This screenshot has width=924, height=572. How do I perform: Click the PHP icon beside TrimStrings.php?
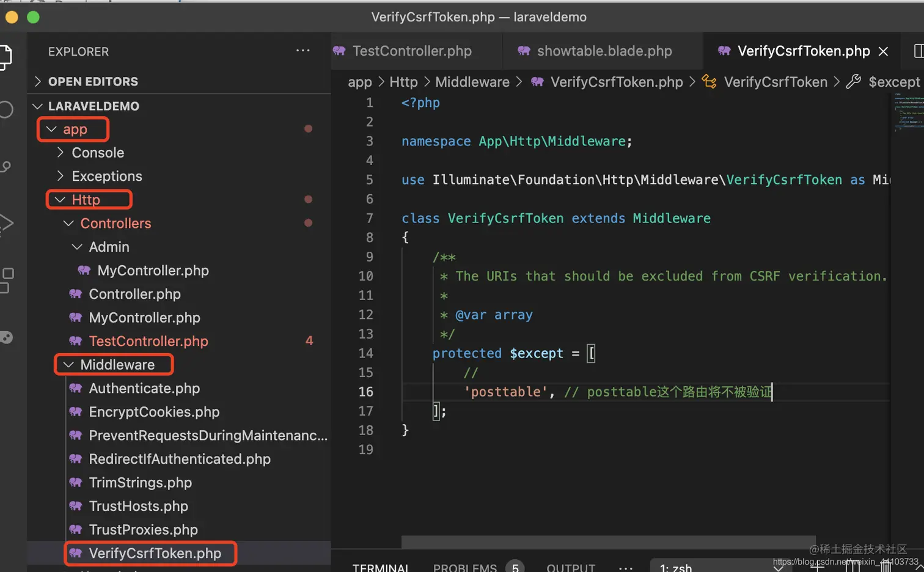point(76,482)
